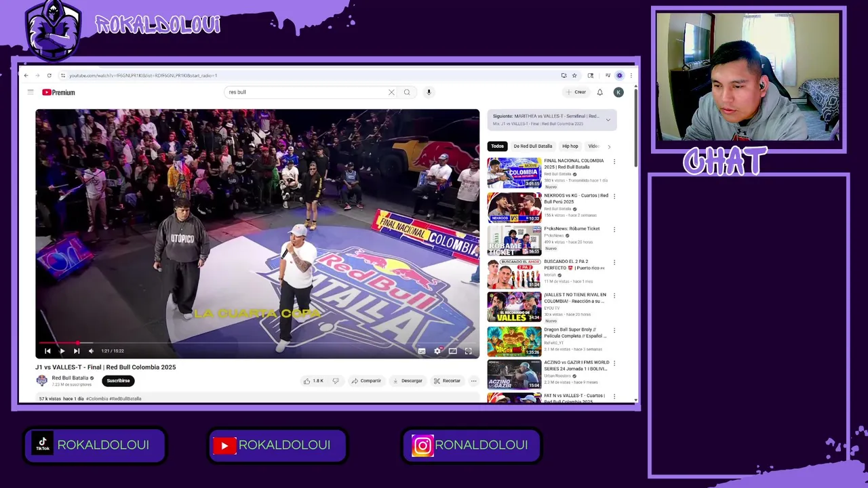This screenshot has width=868, height=488.
Task: Share the video with Compartir
Action: tap(366, 381)
